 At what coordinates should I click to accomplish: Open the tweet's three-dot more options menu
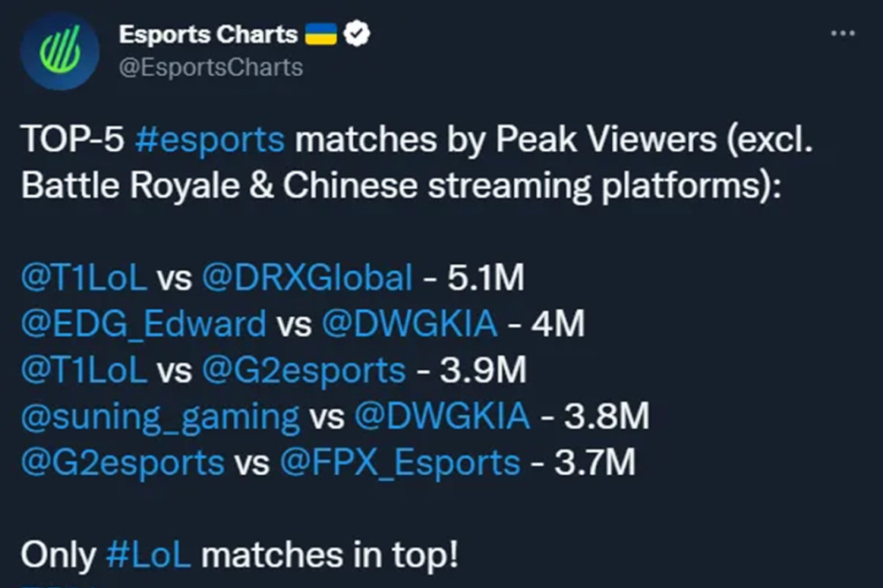(843, 34)
